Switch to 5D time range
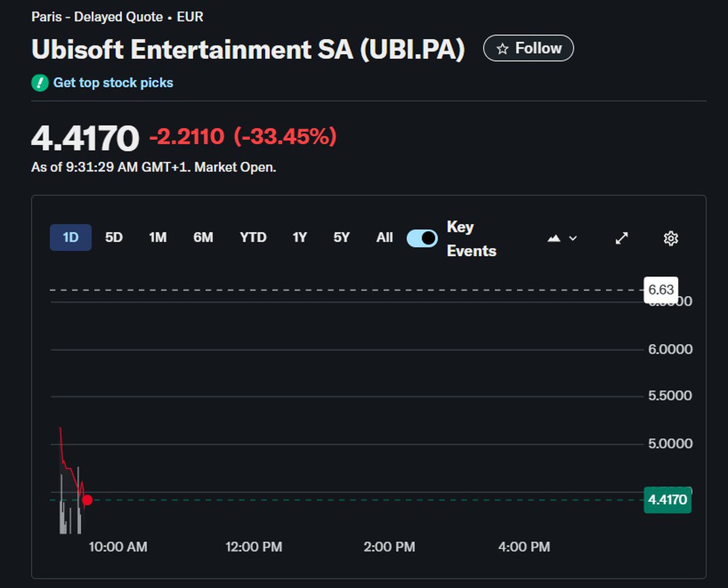The height and width of the screenshot is (588, 728). pos(114,238)
